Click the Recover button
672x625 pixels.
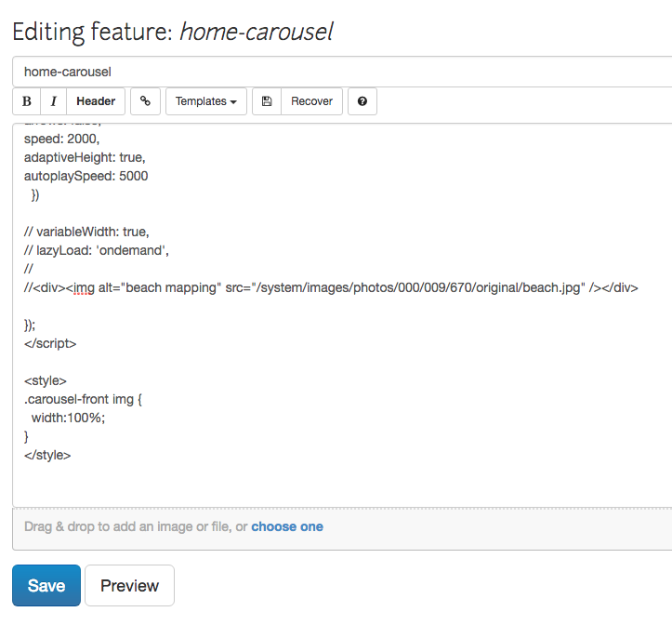click(311, 101)
